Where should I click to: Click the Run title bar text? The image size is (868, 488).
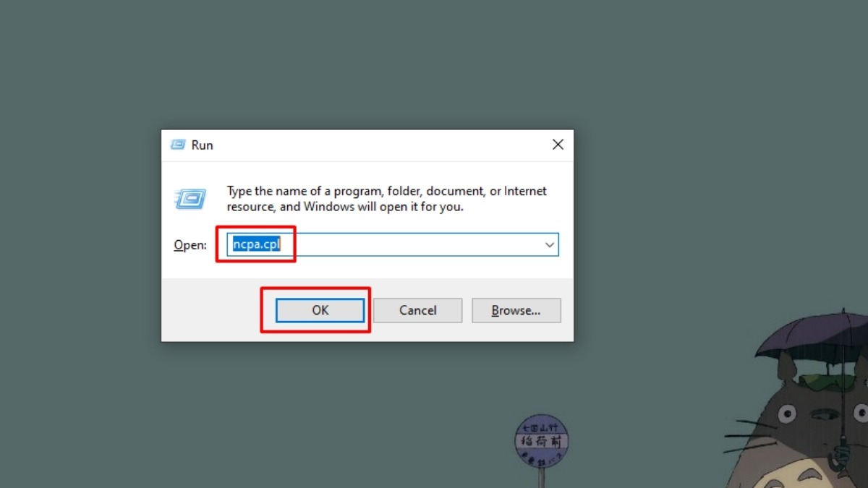(202, 145)
